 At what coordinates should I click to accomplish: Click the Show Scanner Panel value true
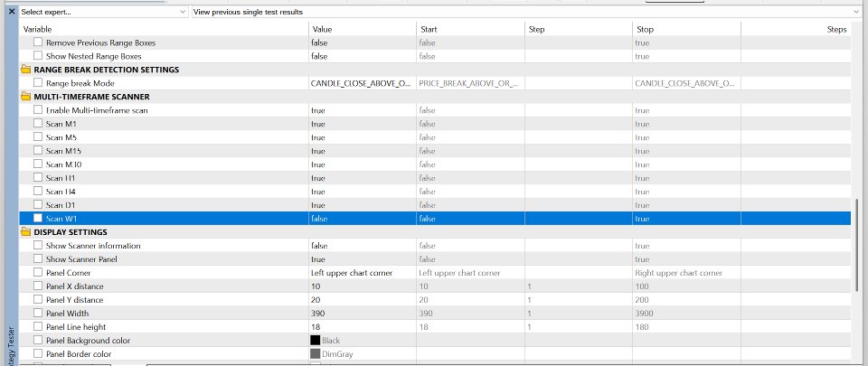click(363, 259)
